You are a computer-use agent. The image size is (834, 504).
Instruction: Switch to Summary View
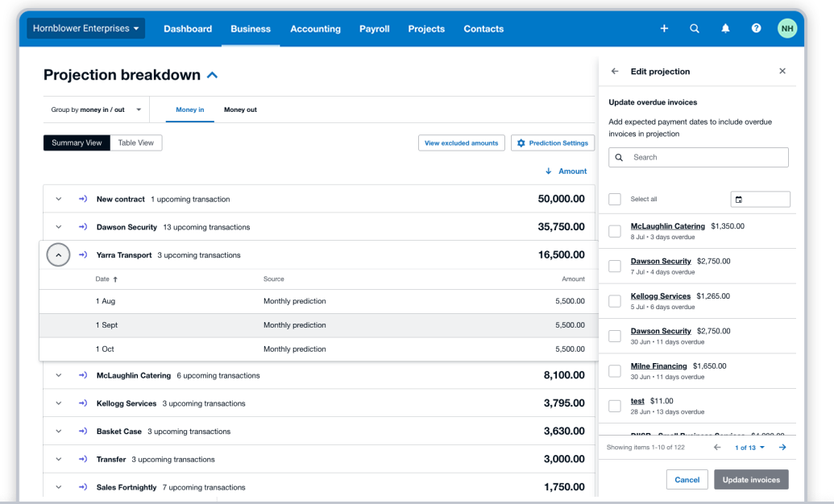tap(77, 143)
